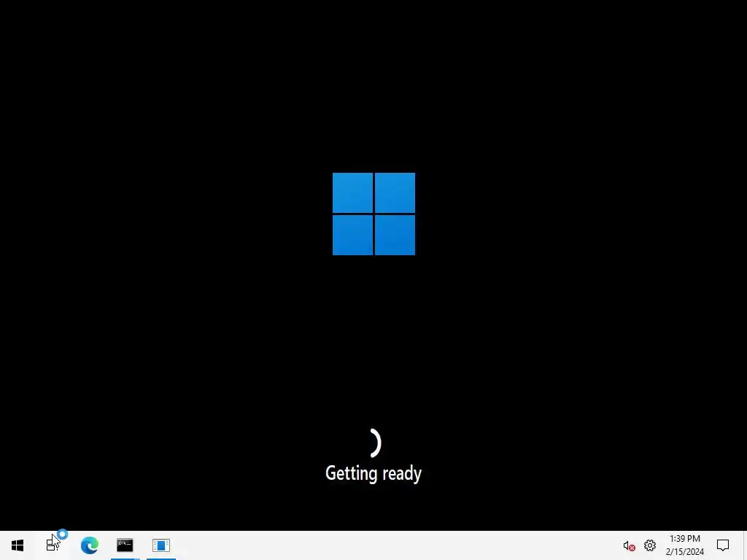Open the settings gear tray icon
The height and width of the screenshot is (560, 747).
click(x=650, y=545)
